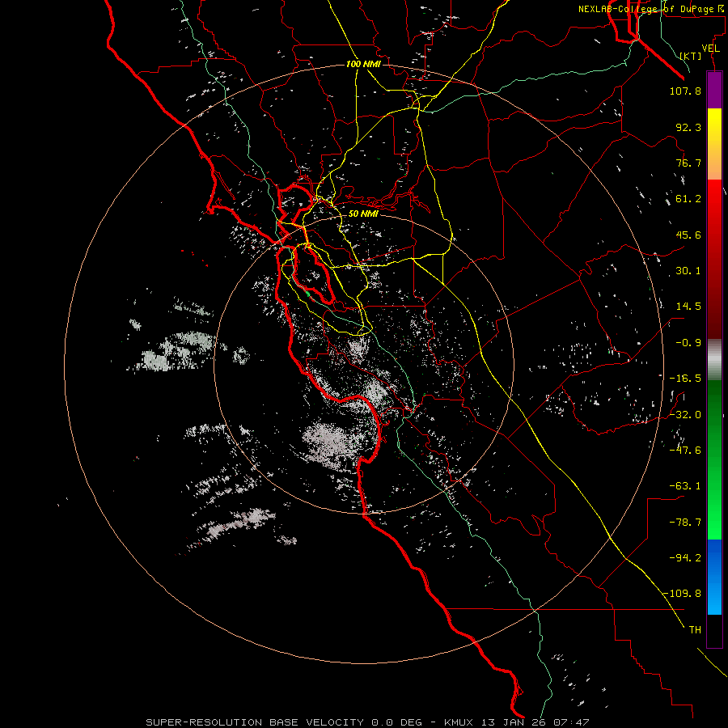
Task: Select the -63.1 velocity scale value
Action: [685, 486]
